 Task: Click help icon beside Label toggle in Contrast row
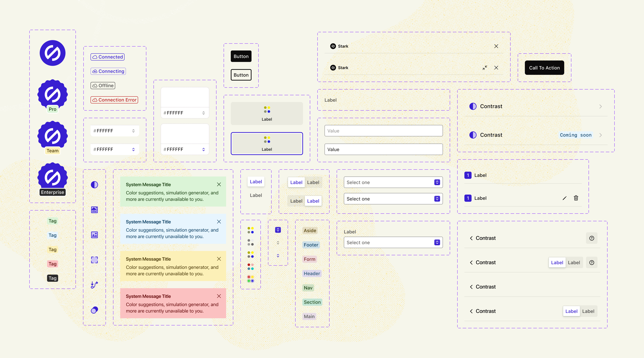[592, 262]
